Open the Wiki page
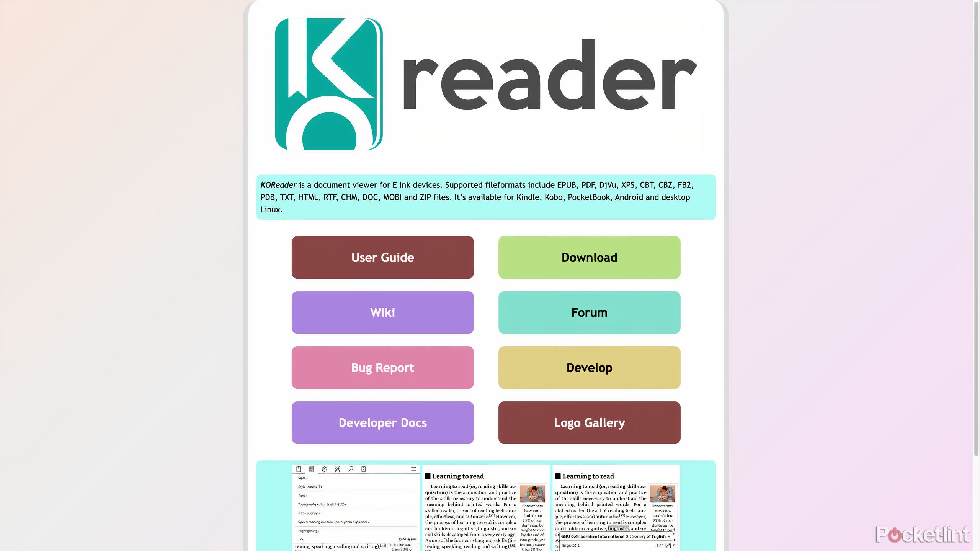Viewport: 980px width, 551px height. [x=382, y=312]
